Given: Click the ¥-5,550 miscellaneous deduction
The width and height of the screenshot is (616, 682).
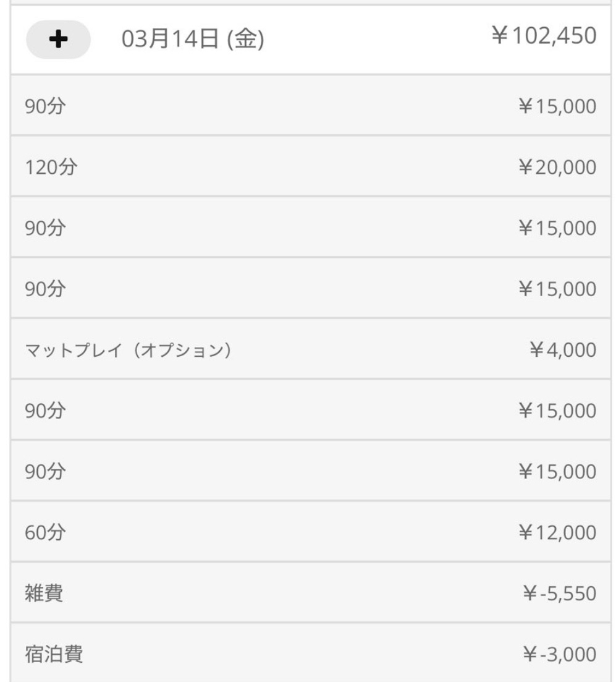Looking at the screenshot, I should (x=559, y=594).
